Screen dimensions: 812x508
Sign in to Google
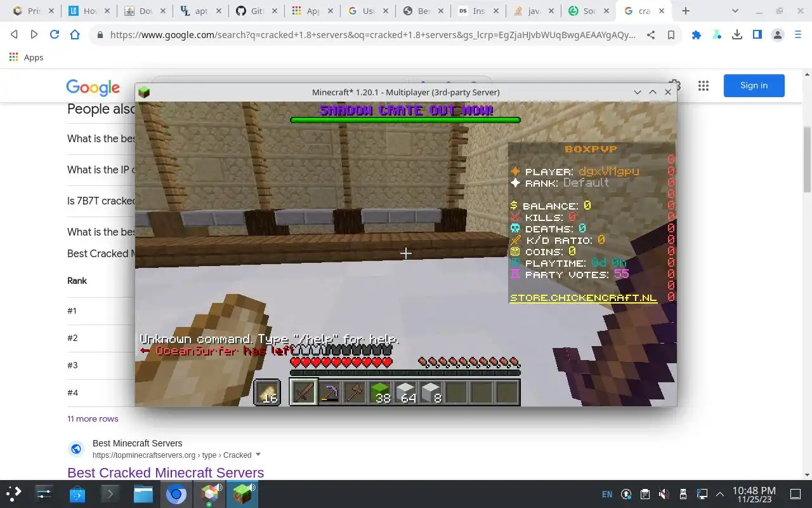tap(754, 86)
